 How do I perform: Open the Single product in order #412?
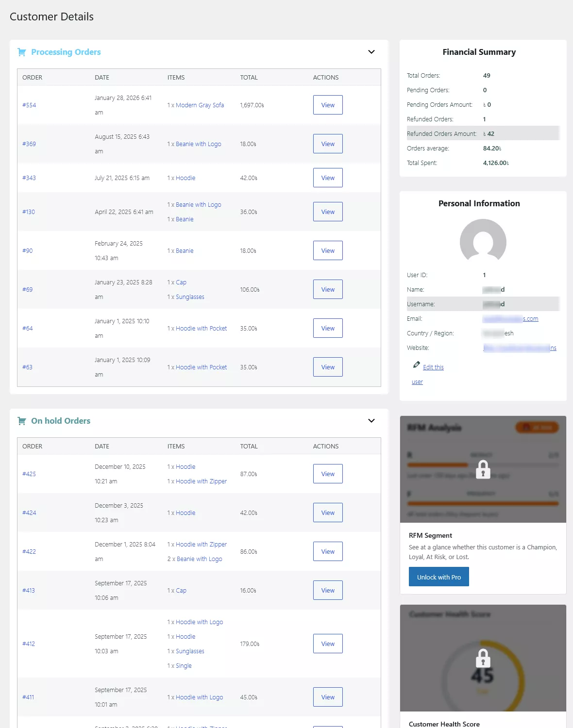pos(184,666)
